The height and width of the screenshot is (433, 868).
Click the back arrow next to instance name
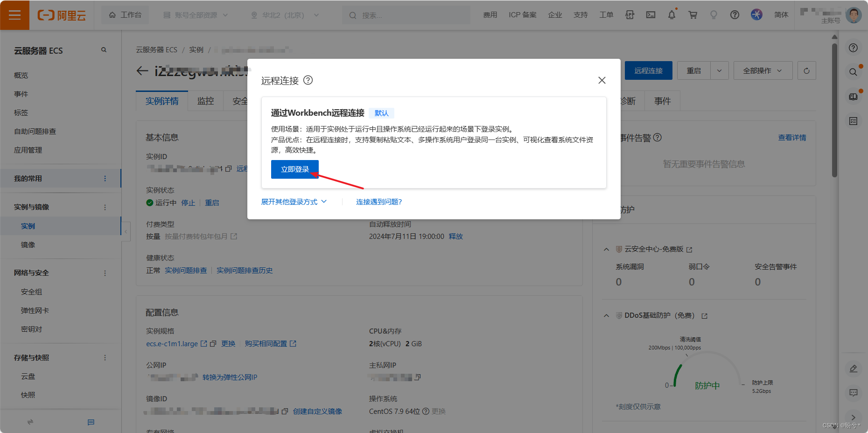[x=142, y=71]
